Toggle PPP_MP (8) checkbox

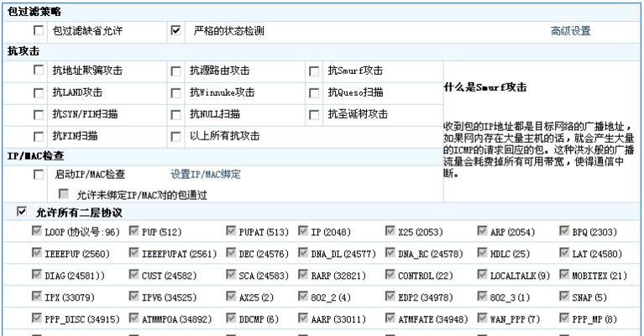click(564, 318)
